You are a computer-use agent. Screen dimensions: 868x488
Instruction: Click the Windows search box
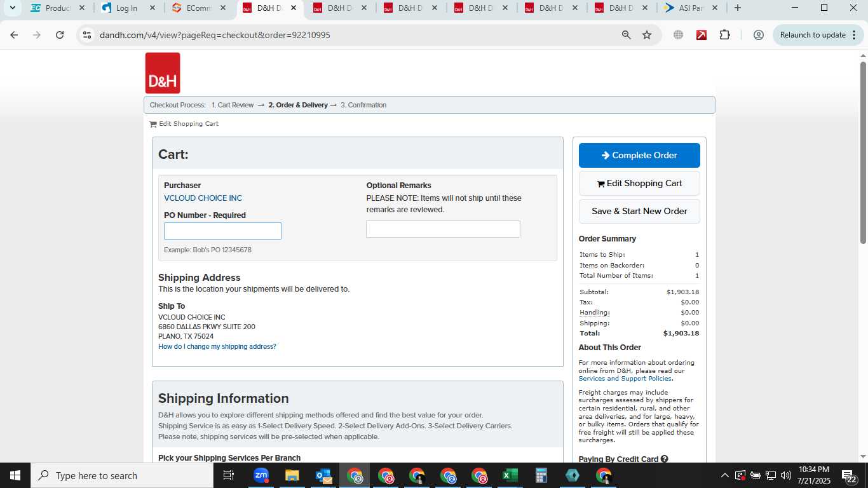[121, 475]
